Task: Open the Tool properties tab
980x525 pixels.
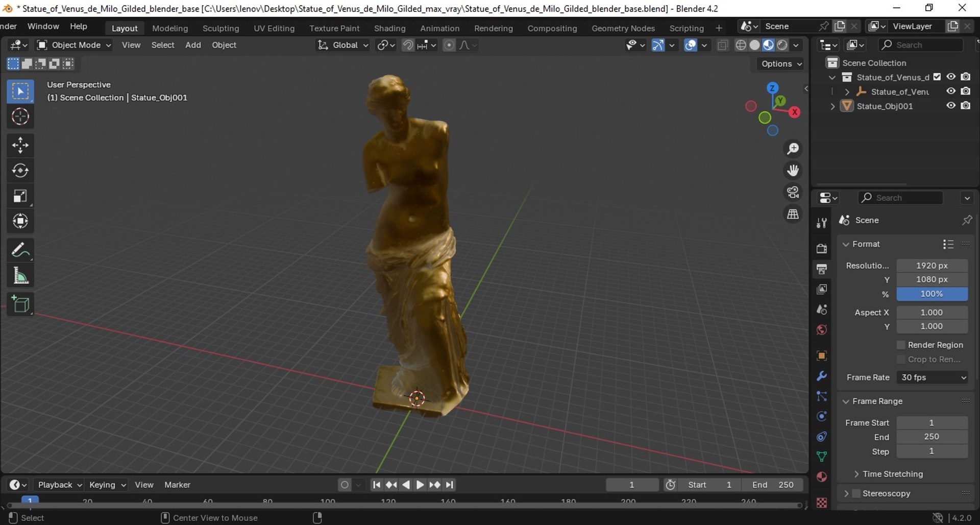Action: (822, 223)
